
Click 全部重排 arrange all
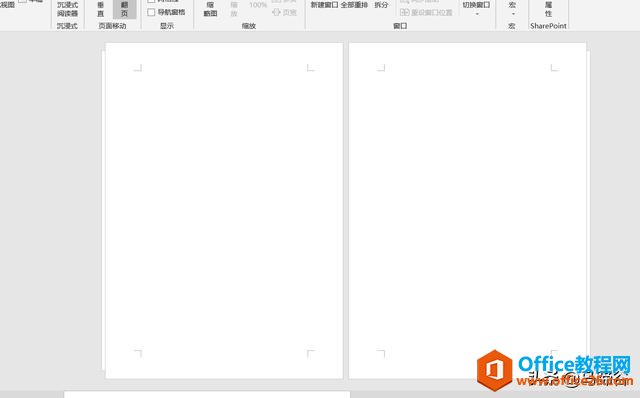click(354, 5)
